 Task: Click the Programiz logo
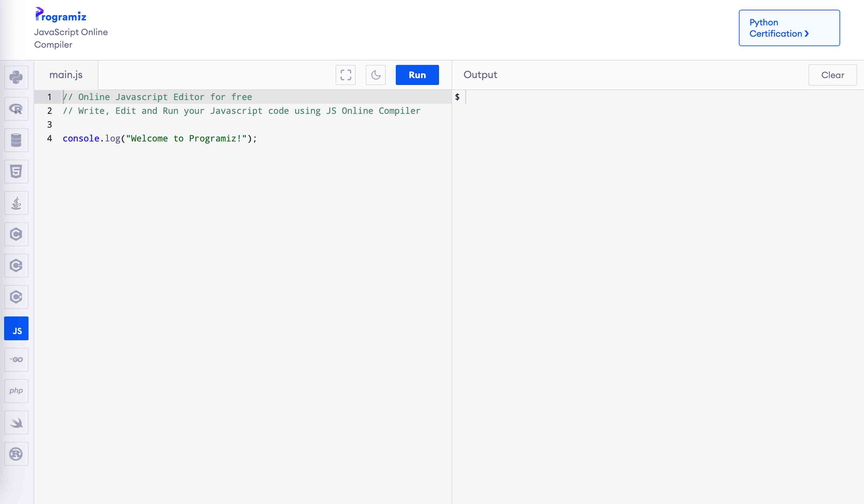[61, 15]
